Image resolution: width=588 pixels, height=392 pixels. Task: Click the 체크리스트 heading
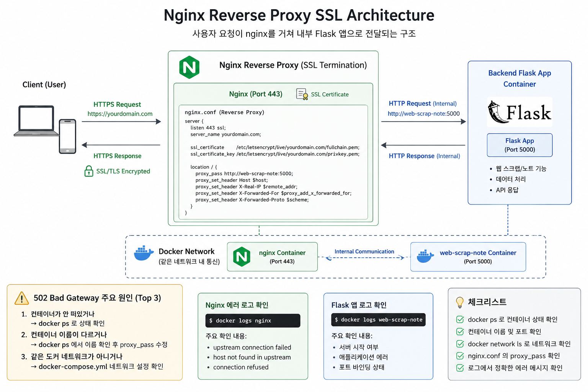[487, 302]
